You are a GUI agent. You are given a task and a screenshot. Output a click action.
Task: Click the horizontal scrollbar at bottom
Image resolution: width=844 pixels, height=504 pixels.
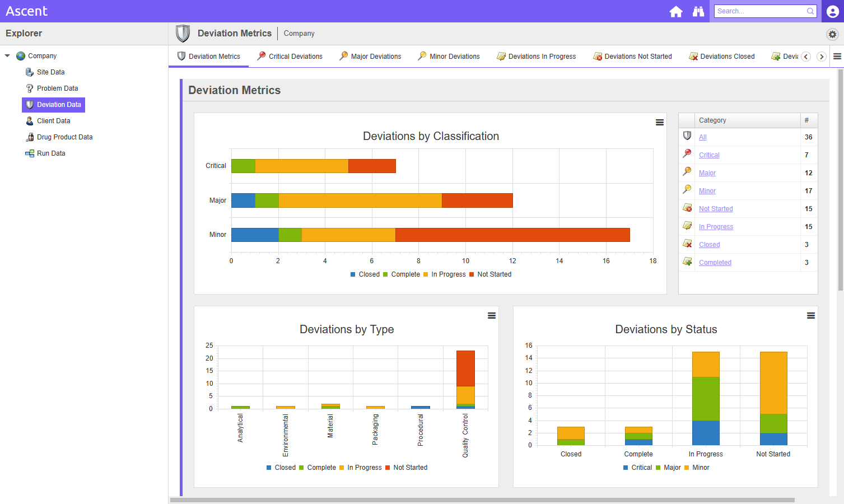pyautogui.click(x=482, y=500)
